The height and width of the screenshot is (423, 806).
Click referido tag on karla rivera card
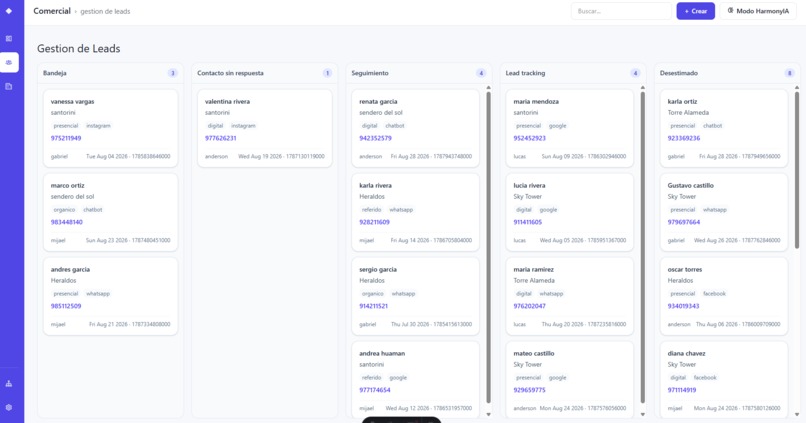click(x=371, y=210)
